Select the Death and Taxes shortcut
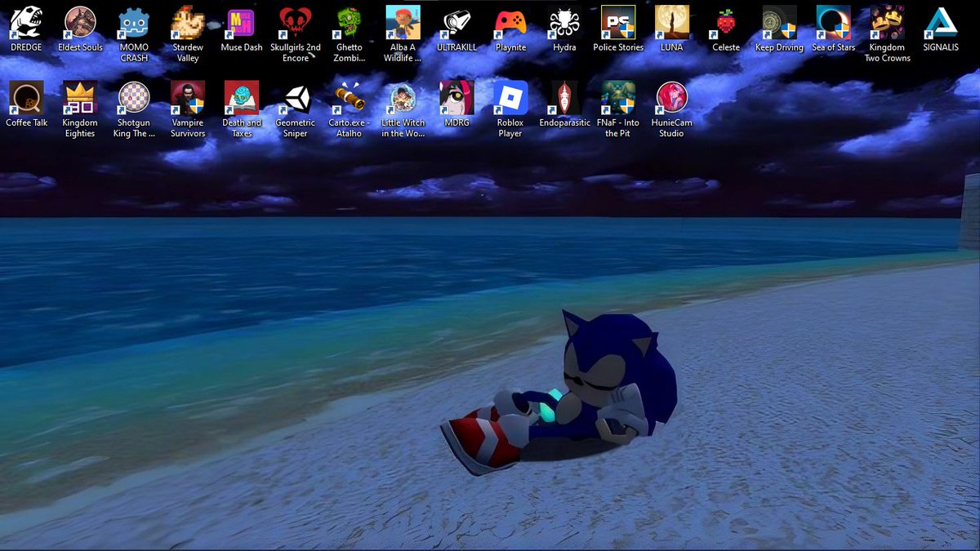Viewport: 980px width, 551px height. (242, 98)
